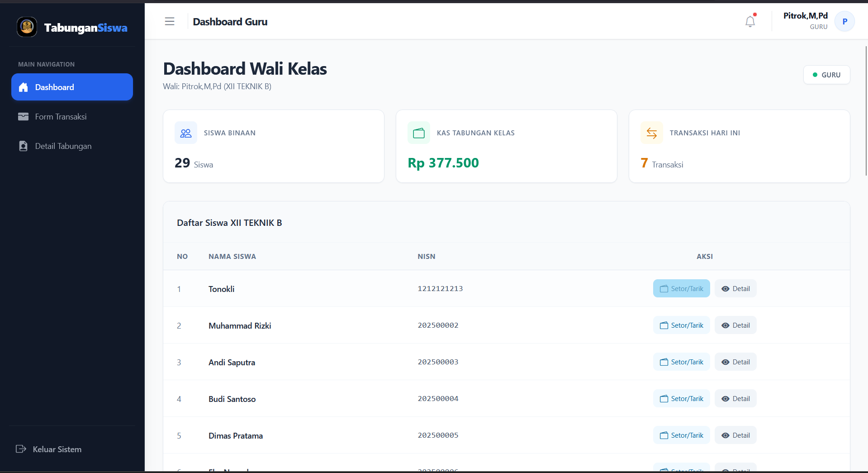Click the NO column header
This screenshot has width=868, height=473.
coord(182,256)
